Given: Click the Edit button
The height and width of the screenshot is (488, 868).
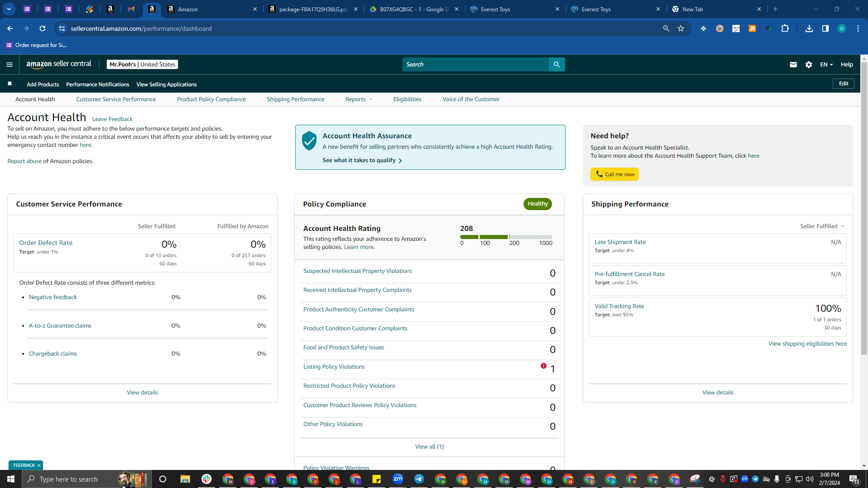Looking at the screenshot, I should [x=843, y=84].
